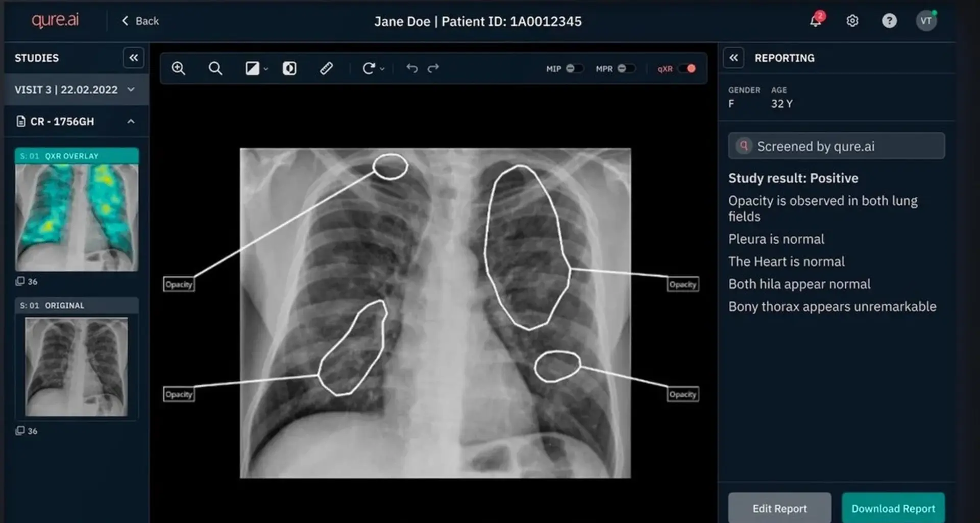Open the S:01 ORIGINAL thumbnail
Image resolution: width=980 pixels, height=523 pixels.
coord(76,365)
